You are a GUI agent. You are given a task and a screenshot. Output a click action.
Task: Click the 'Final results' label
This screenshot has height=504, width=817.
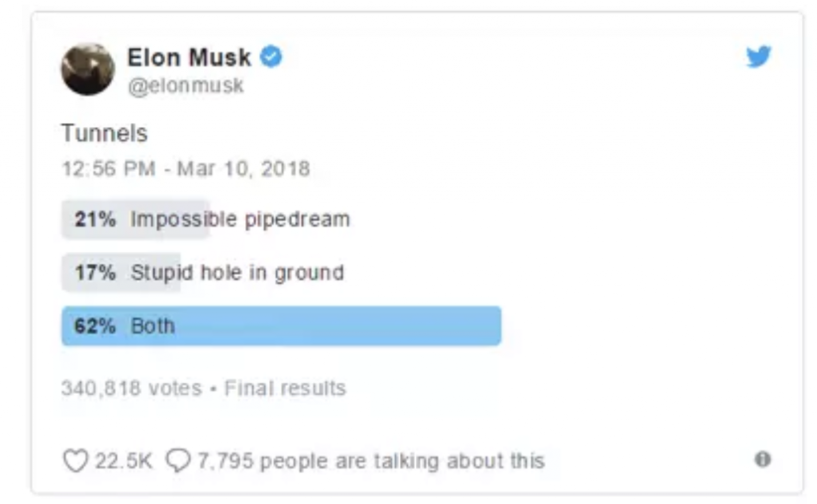click(285, 388)
